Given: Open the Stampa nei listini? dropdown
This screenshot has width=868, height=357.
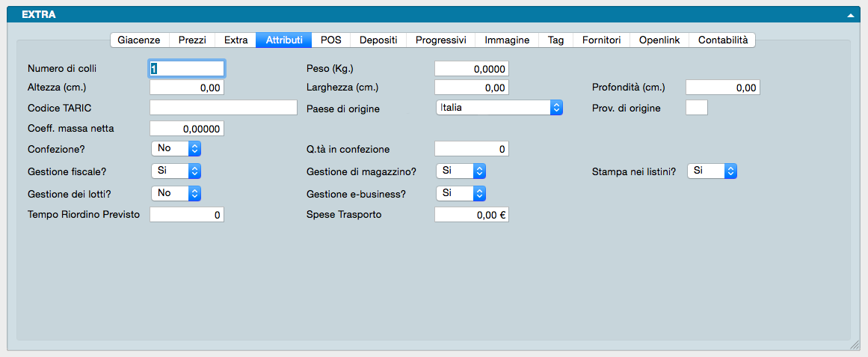Looking at the screenshot, I should click(712, 171).
